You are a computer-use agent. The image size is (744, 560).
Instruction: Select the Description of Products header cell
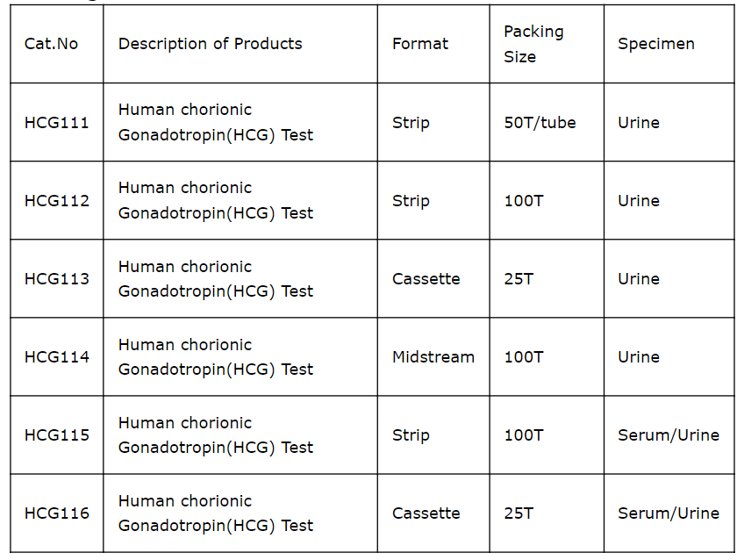click(x=210, y=44)
